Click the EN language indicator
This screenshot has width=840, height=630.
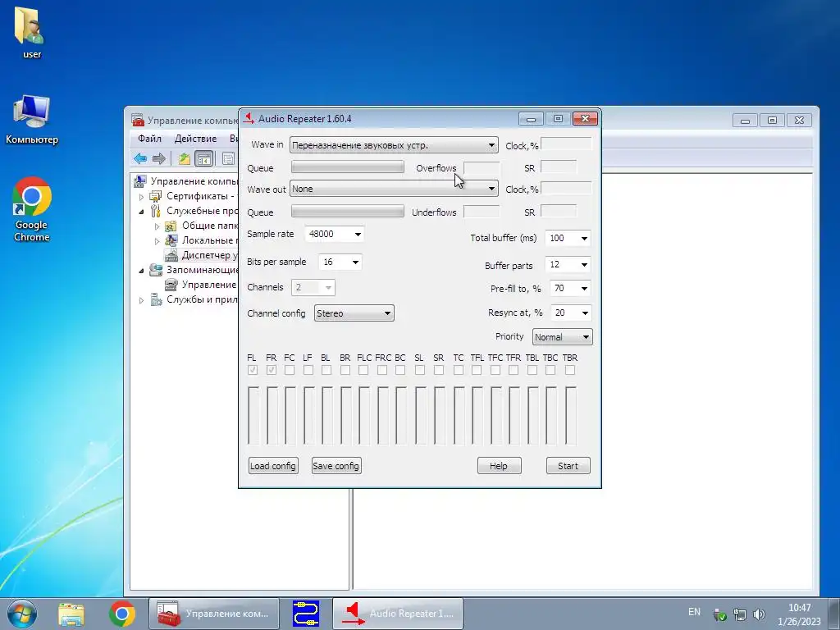(x=694, y=612)
